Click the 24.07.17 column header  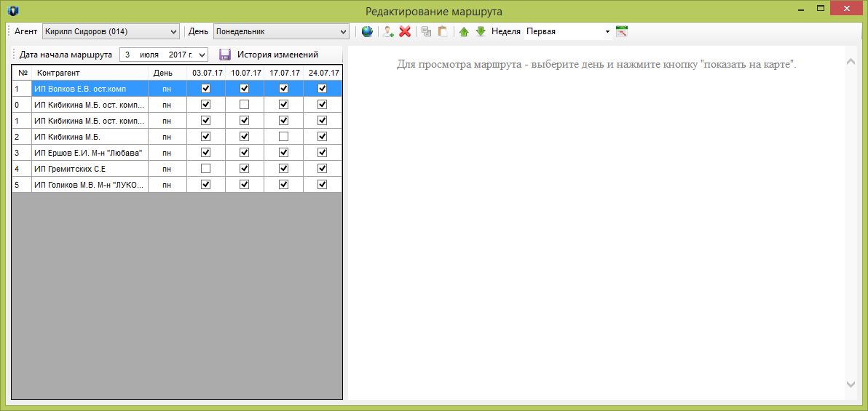(322, 73)
